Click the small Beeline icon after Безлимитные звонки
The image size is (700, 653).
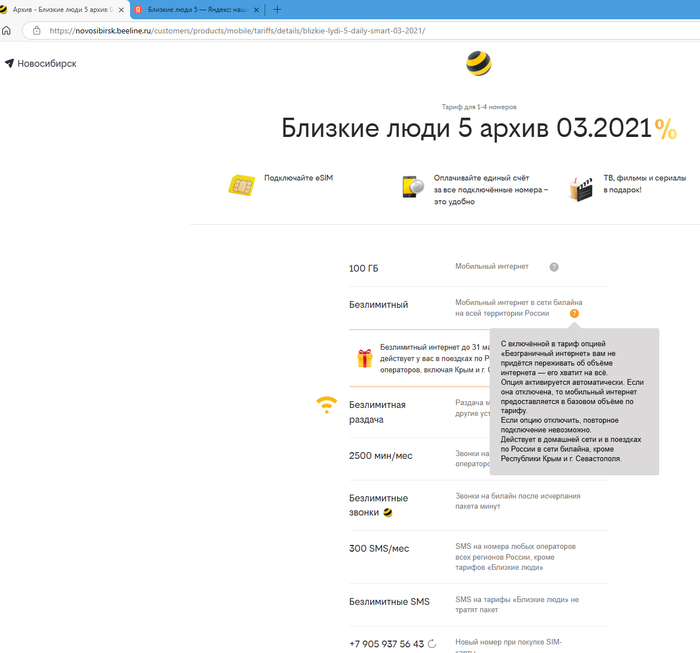387,512
